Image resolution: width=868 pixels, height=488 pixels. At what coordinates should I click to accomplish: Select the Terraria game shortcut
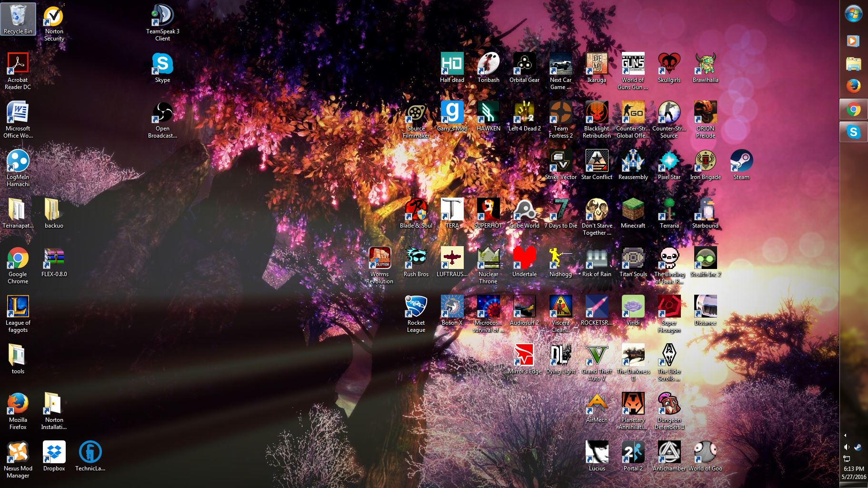[669, 213]
